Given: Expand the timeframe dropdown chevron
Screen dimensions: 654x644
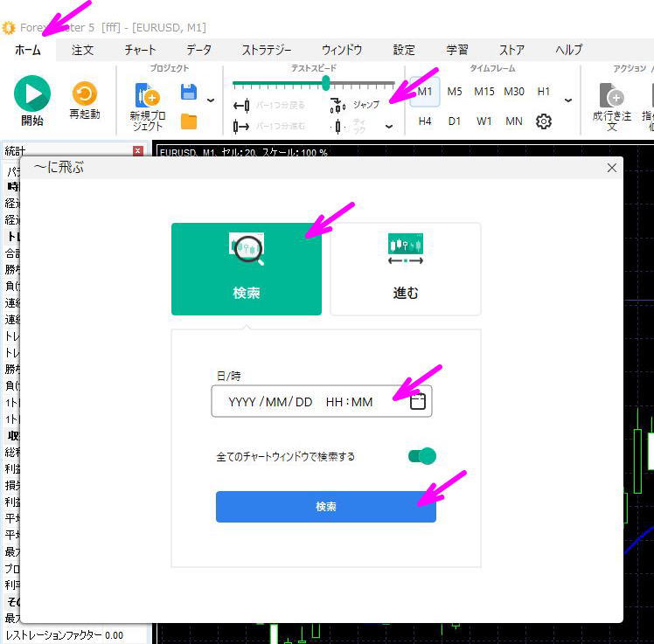Looking at the screenshot, I should (568, 100).
